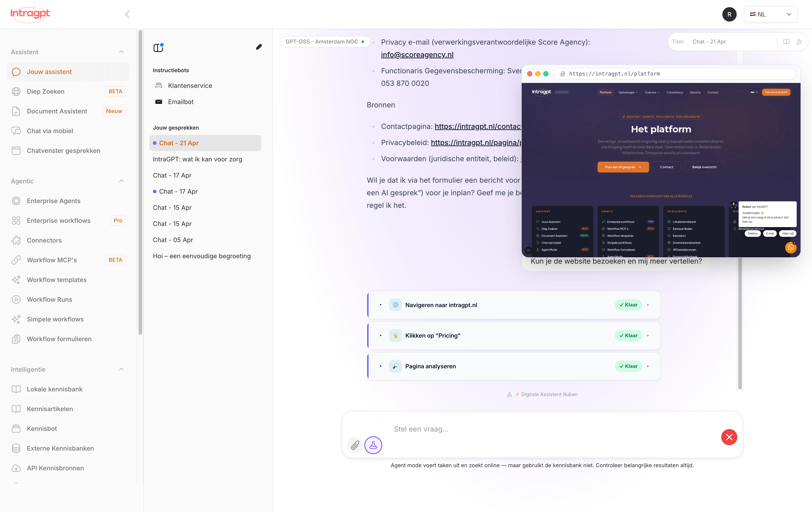The height and width of the screenshot is (512, 812).
Task: Open Workflow templates sparkle icon
Action: [16, 280]
